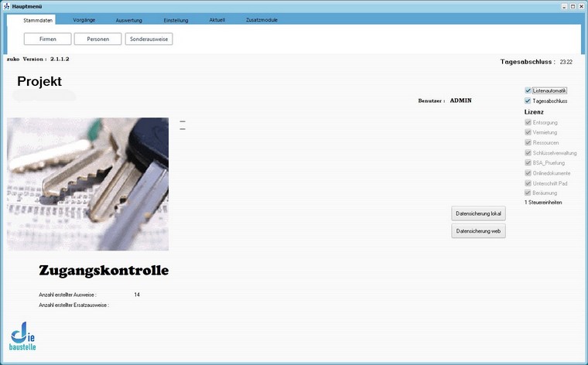The width and height of the screenshot is (588, 365).
Task: Click the Hauptmenü title bar app icon
Action: pos(6,6)
